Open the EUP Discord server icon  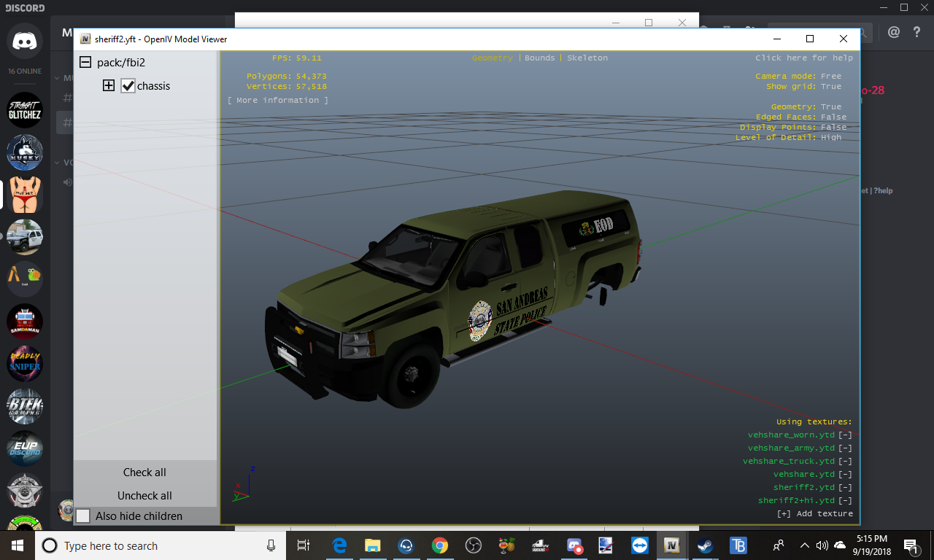click(x=25, y=448)
